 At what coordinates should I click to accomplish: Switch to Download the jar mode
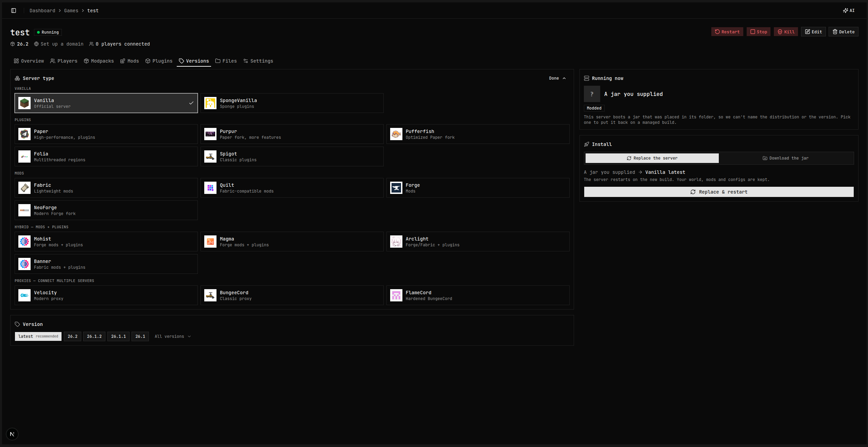coord(786,158)
